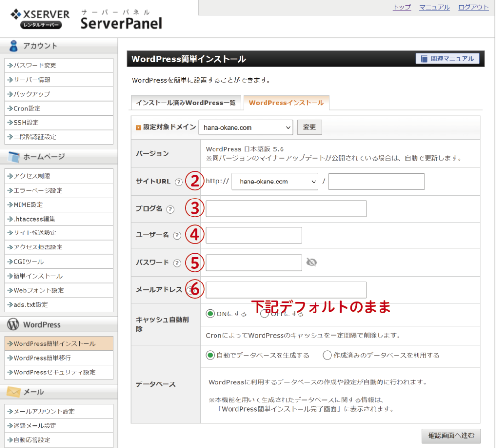This screenshot has width=497, height=448.
Task: Open アクセス制限 in sidebar
Action: tap(59, 176)
